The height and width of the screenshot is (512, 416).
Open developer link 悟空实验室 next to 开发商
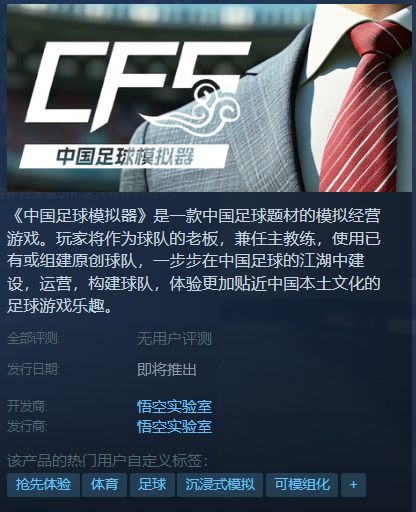(174, 407)
